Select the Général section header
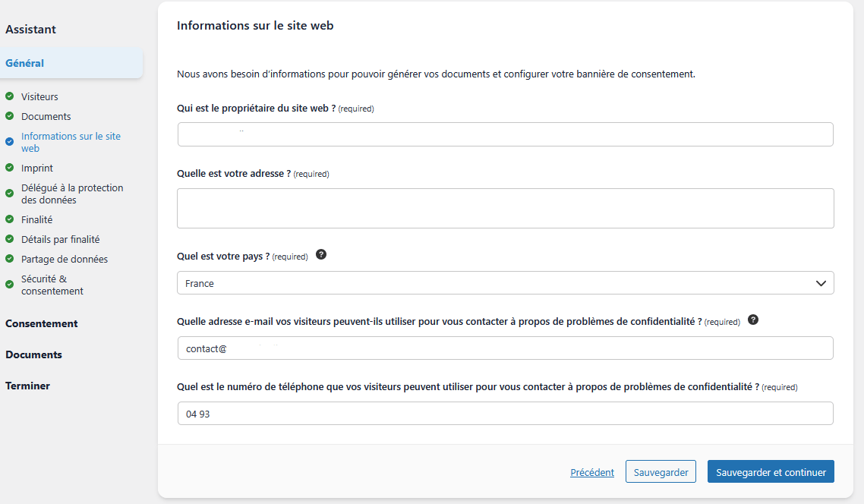 coord(26,63)
